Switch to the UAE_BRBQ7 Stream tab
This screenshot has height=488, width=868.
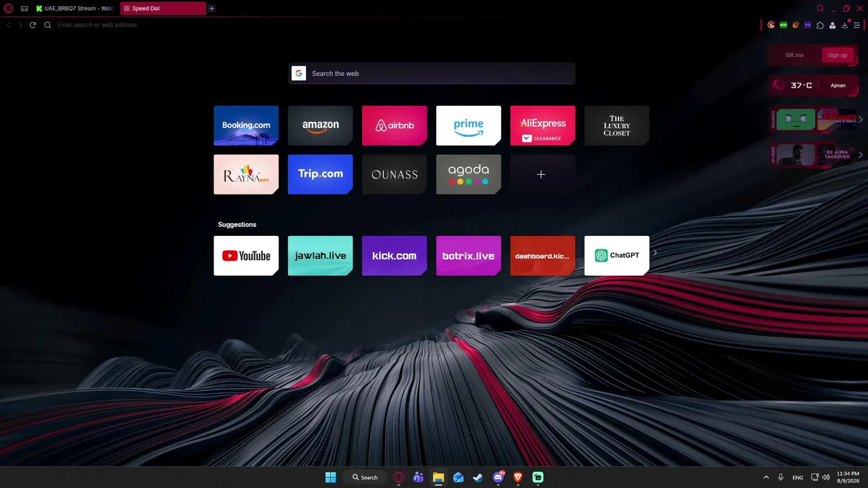[75, 8]
